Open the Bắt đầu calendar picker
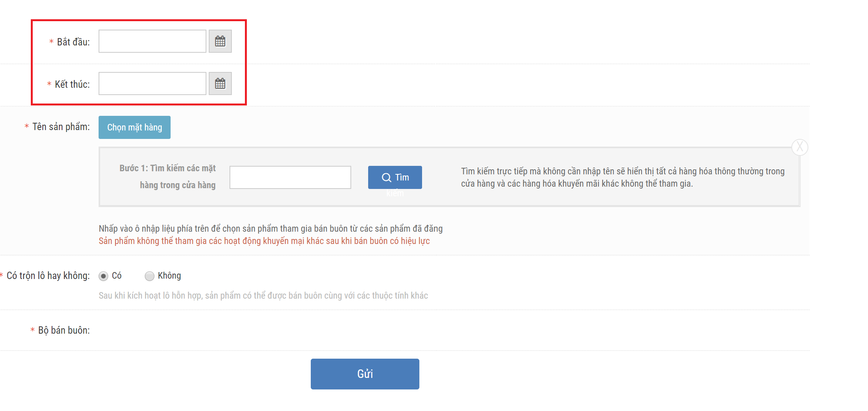 220,41
